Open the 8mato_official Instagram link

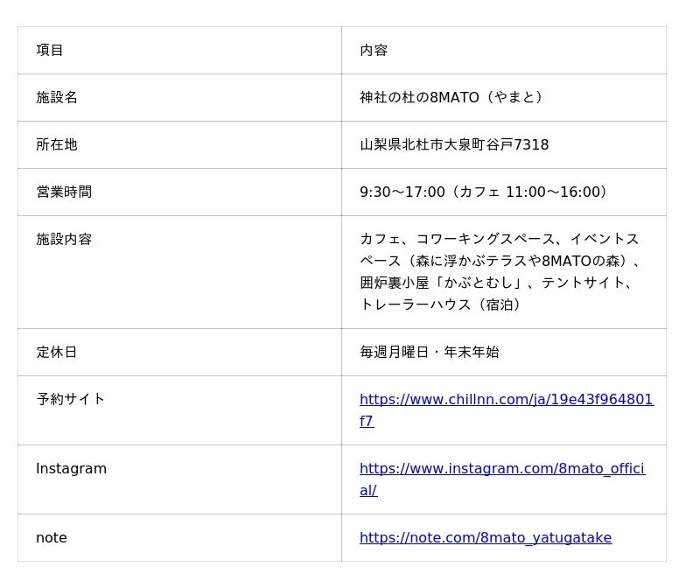502,479
